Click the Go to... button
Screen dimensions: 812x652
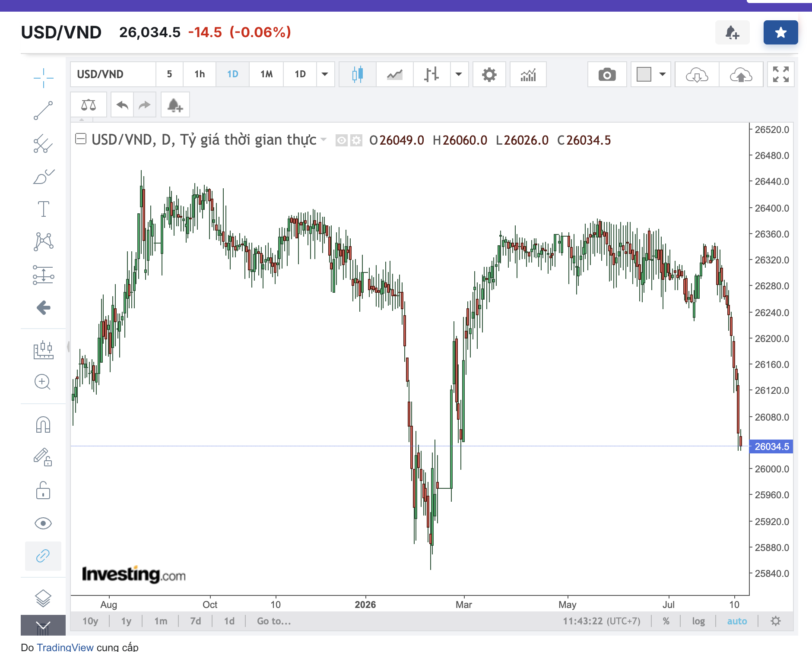pos(274,621)
